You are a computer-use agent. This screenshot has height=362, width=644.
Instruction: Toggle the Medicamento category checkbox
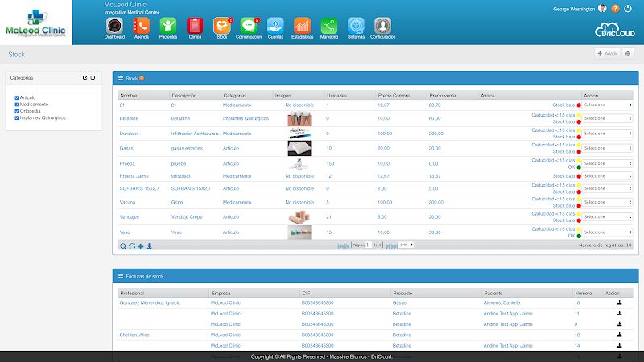pos(17,104)
